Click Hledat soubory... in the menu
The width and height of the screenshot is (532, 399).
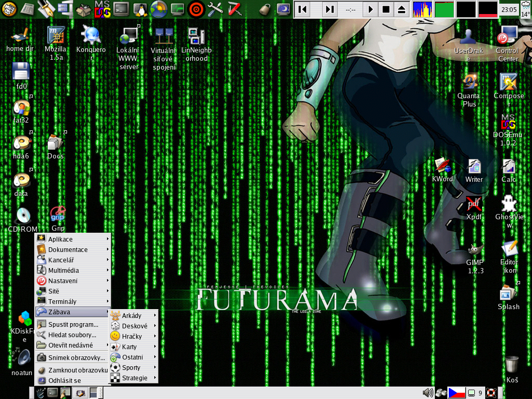click(72, 335)
